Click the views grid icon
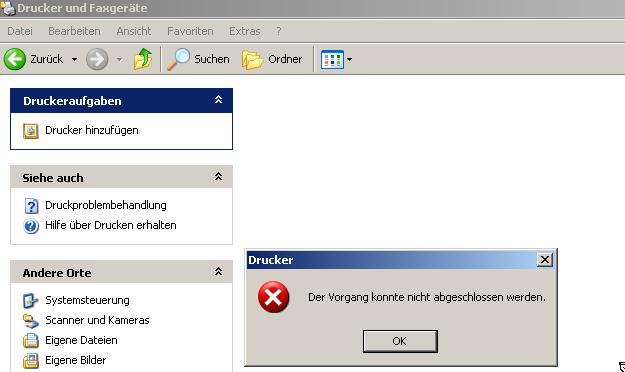 tap(332, 59)
